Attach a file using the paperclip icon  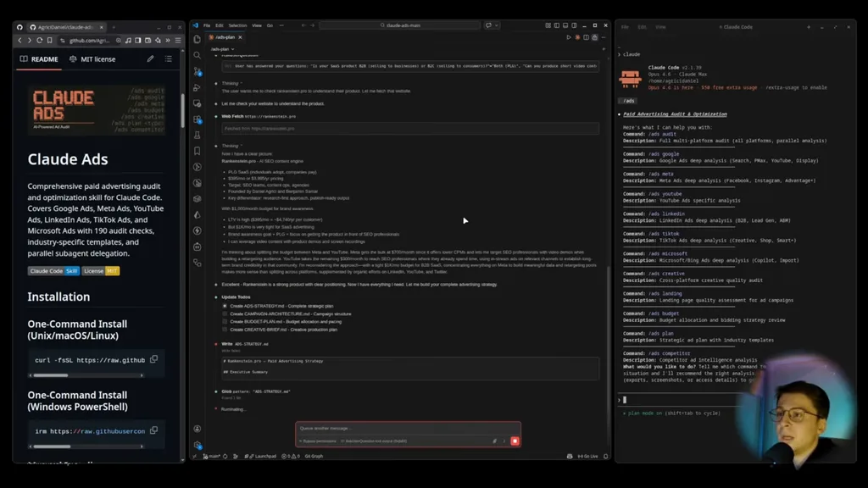pyautogui.click(x=495, y=441)
